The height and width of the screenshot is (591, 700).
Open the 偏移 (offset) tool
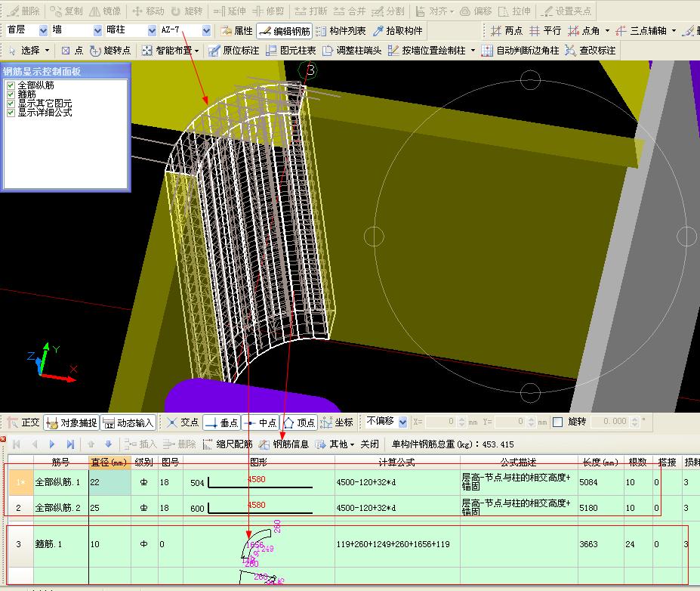(x=477, y=11)
